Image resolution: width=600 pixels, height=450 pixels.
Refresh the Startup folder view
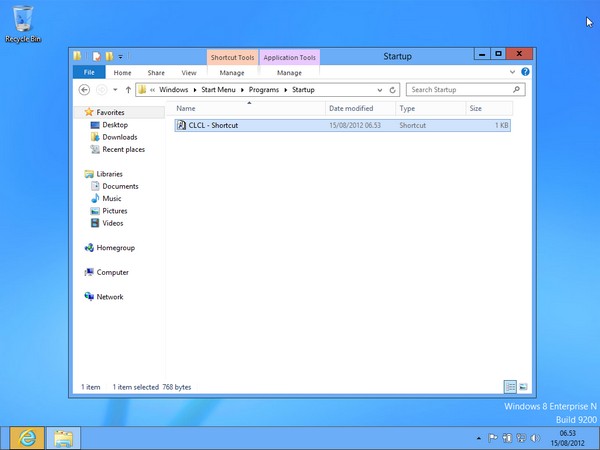coord(393,90)
